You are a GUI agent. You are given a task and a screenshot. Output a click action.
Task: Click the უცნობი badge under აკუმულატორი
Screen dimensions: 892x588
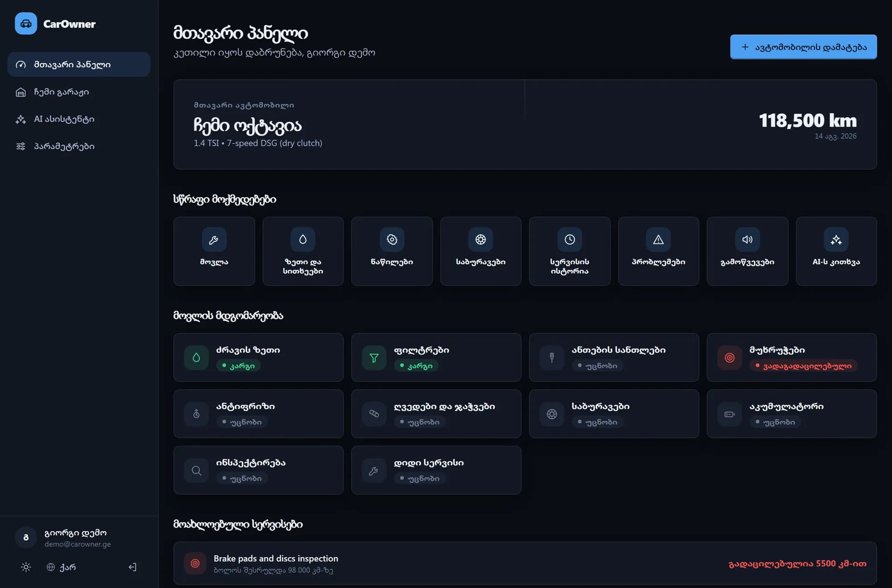(775, 422)
